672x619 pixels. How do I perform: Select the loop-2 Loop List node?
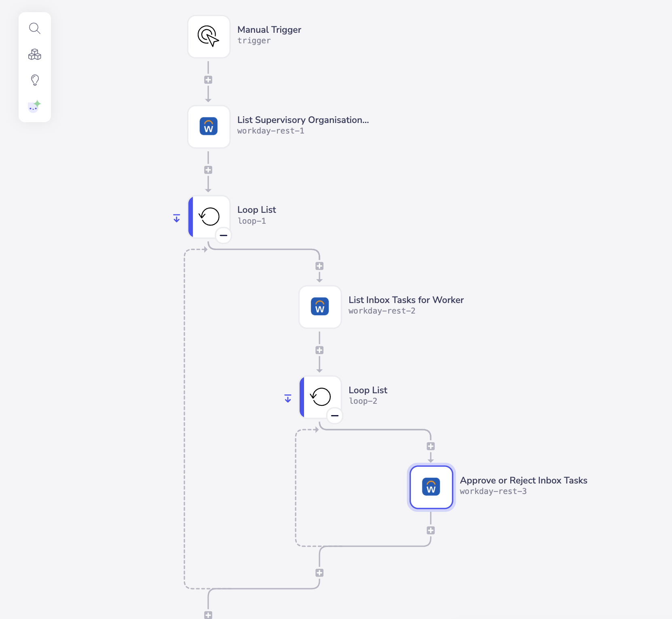320,396
